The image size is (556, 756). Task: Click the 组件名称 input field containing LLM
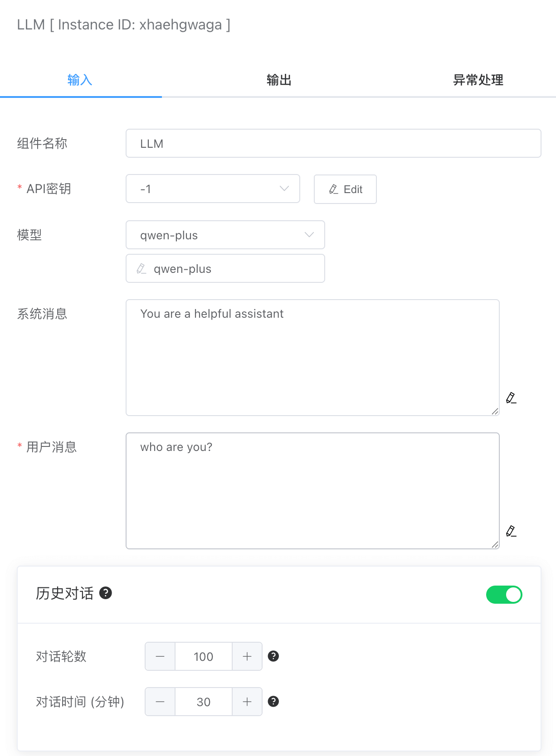(333, 144)
